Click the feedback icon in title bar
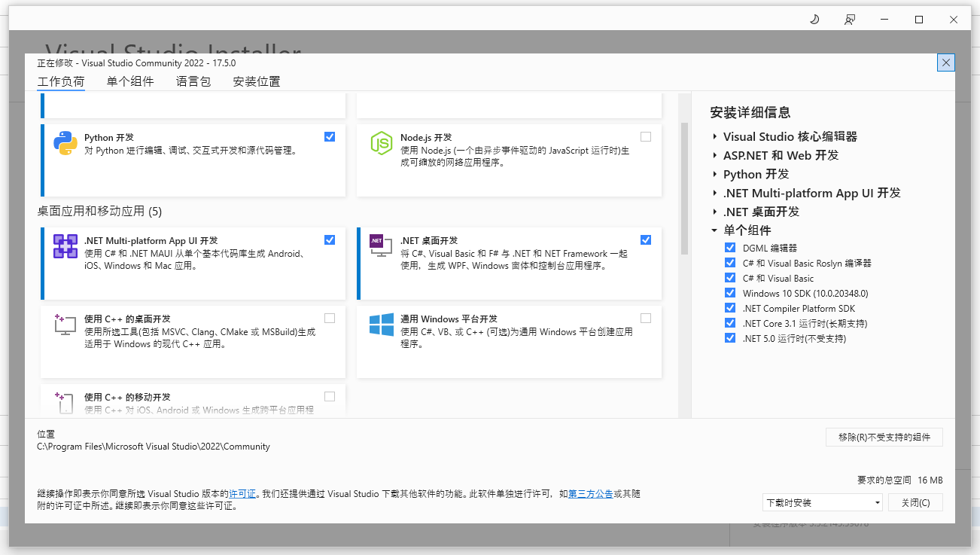The height and width of the screenshot is (555, 980). click(x=850, y=20)
